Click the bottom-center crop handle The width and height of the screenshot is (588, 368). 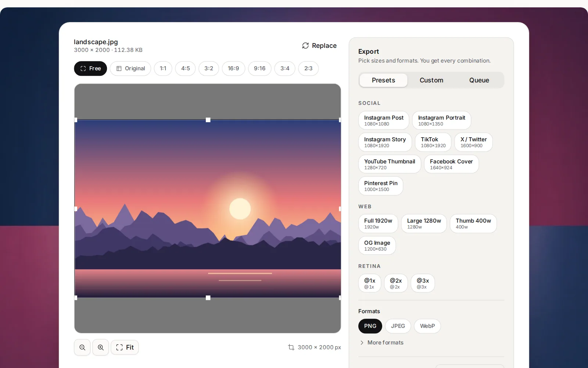[208, 298]
